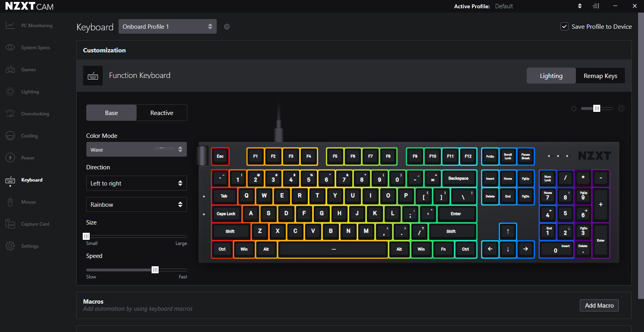Switch to the Base lighting tab
644x332 pixels.
coord(111,113)
